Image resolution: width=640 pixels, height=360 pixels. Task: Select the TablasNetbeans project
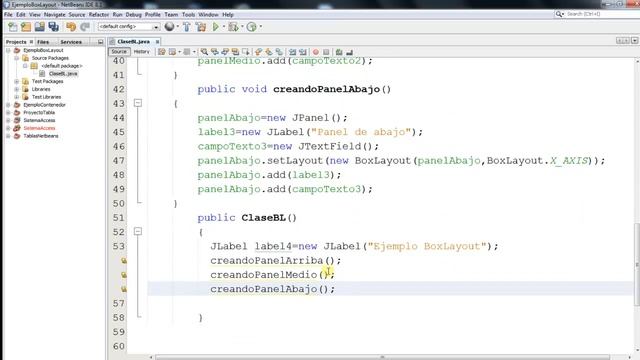pyautogui.click(x=41, y=136)
